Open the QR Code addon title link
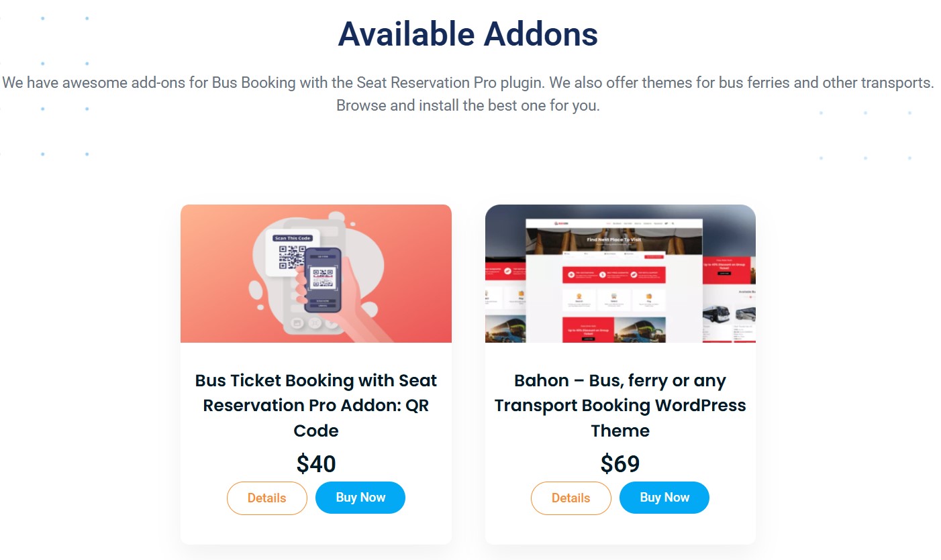The width and height of the screenshot is (941, 560). point(316,405)
